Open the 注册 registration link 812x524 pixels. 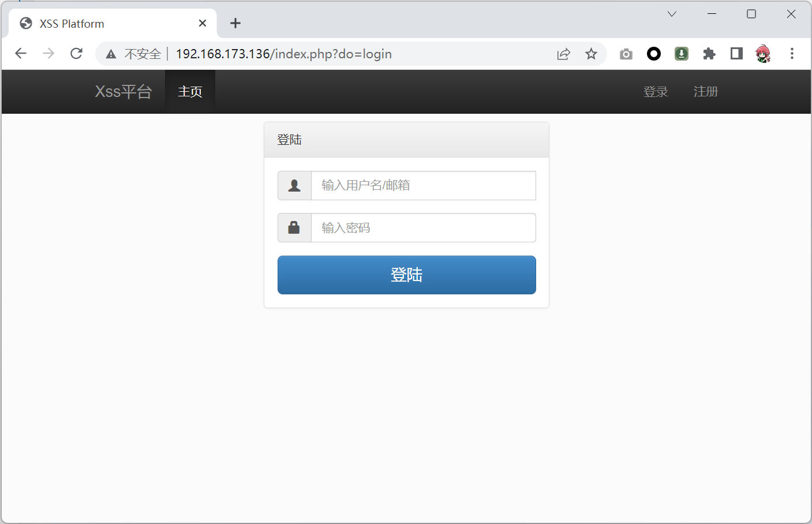pos(705,92)
